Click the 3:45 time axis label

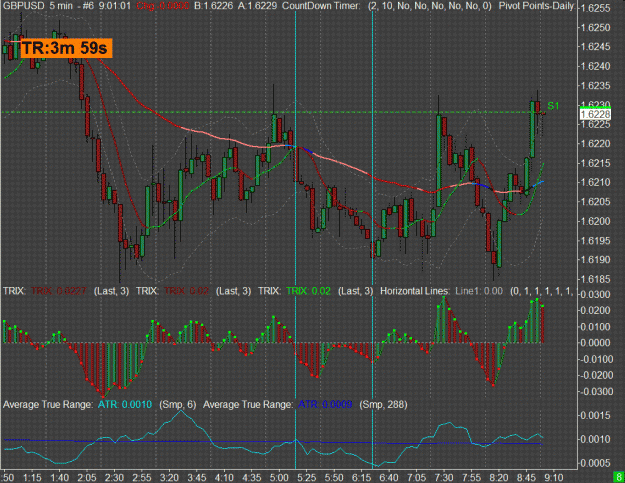point(197,477)
